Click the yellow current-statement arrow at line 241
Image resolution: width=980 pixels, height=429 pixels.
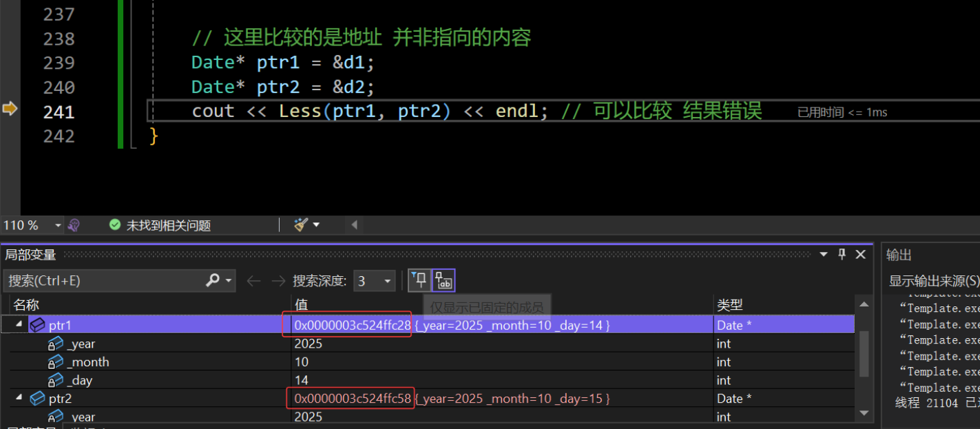click(9, 109)
